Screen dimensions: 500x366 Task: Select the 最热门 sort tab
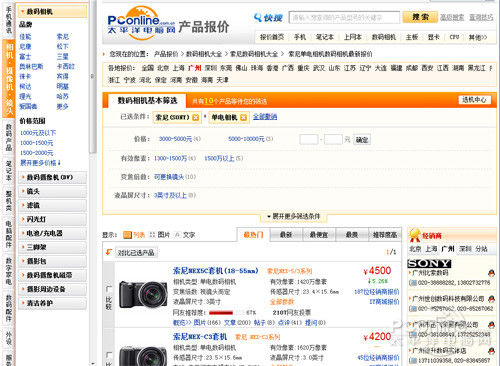coord(253,235)
